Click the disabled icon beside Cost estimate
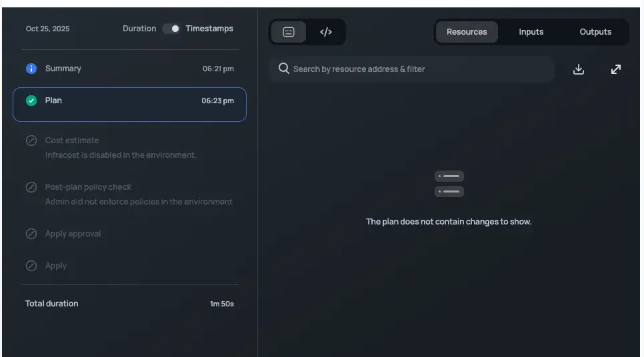Screen dimensions: 644x357 [31, 141]
